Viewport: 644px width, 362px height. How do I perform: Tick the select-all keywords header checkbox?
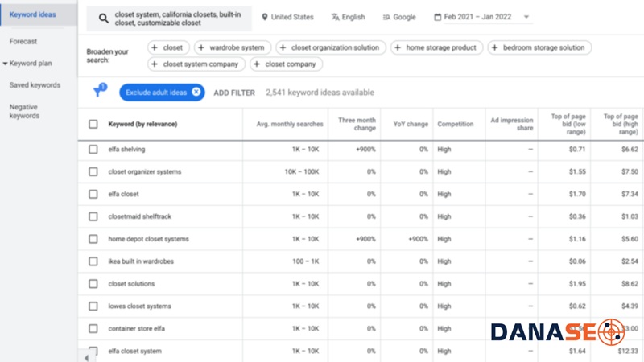click(93, 124)
